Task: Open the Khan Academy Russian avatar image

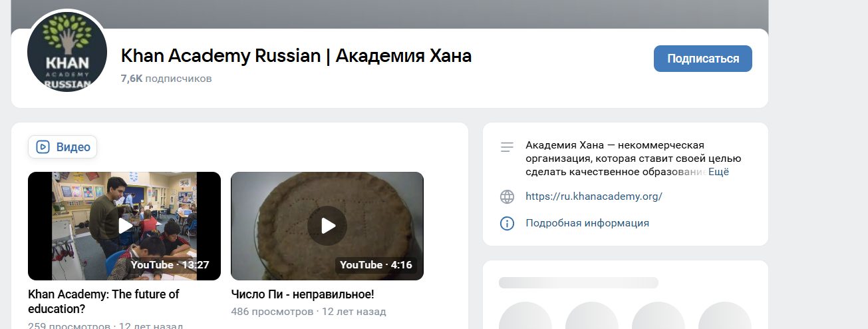Action: (x=68, y=52)
